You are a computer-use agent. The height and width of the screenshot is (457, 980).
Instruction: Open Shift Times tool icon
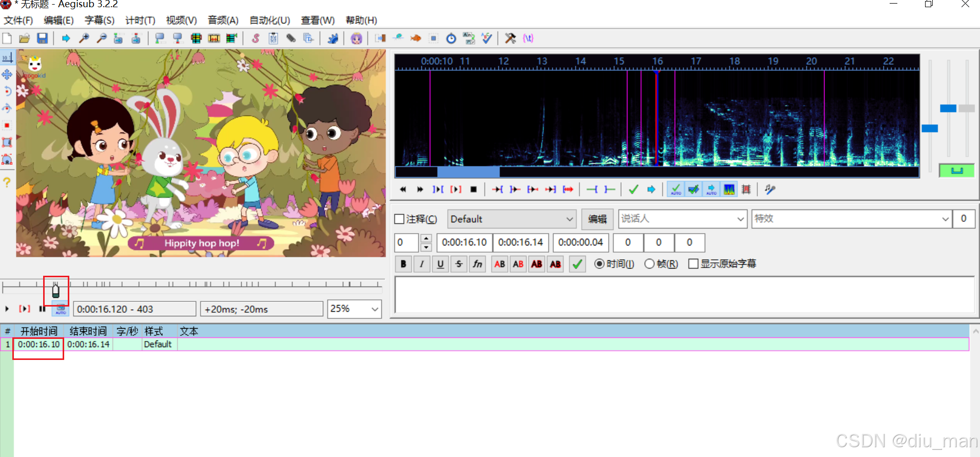380,38
